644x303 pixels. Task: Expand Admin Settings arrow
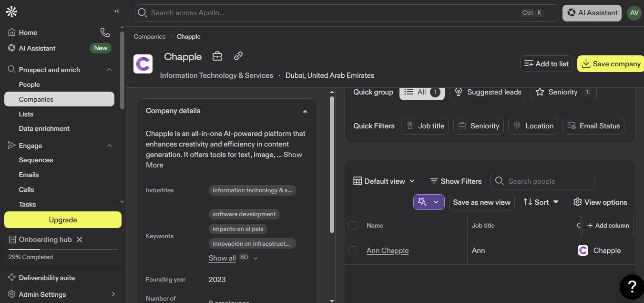[113, 294]
